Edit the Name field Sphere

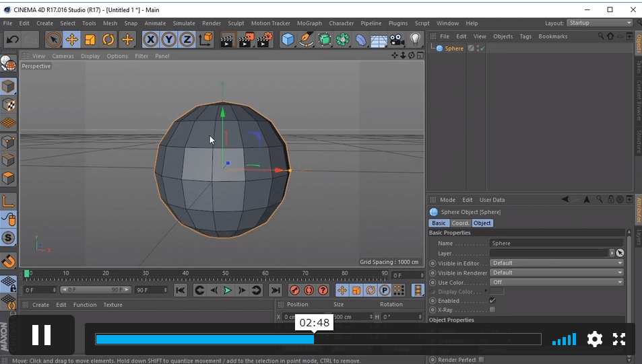[x=556, y=244]
